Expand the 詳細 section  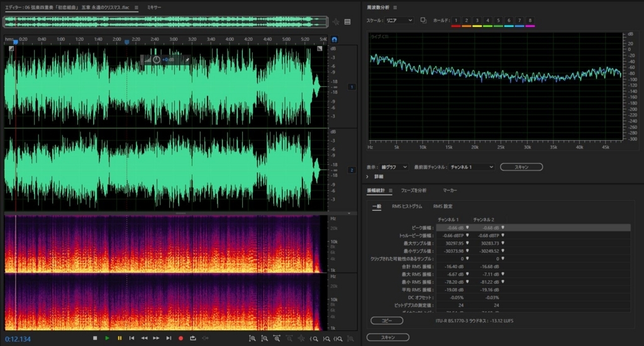coord(367,177)
